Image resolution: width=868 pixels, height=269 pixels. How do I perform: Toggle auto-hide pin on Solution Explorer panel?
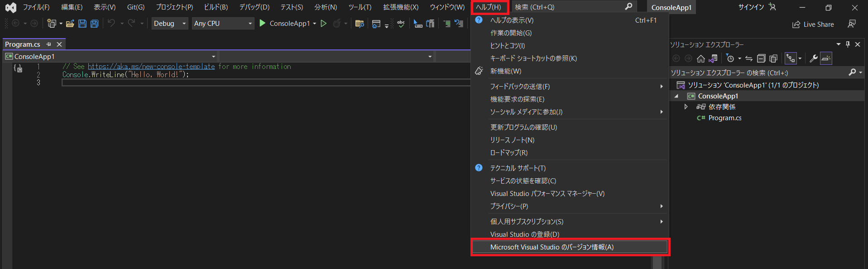click(848, 44)
